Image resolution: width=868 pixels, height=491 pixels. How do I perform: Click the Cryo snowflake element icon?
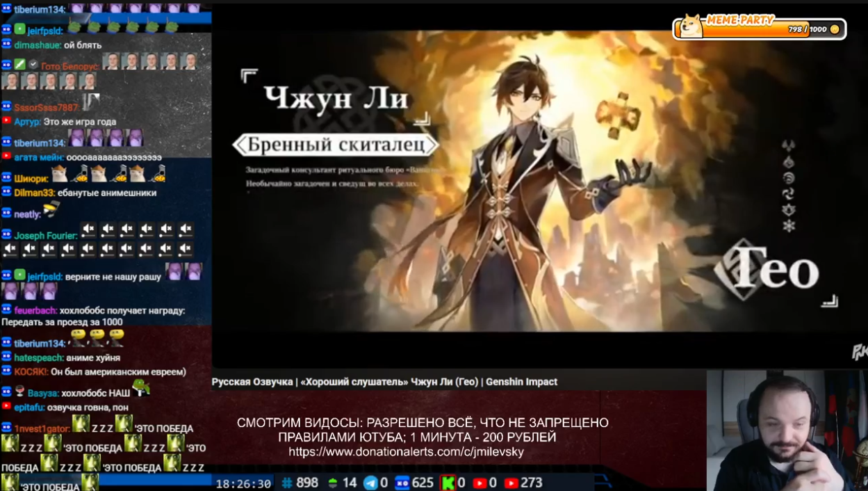[789, 226]
